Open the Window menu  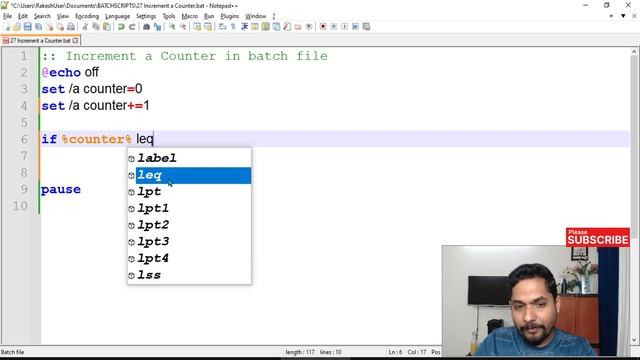point(256,16)
